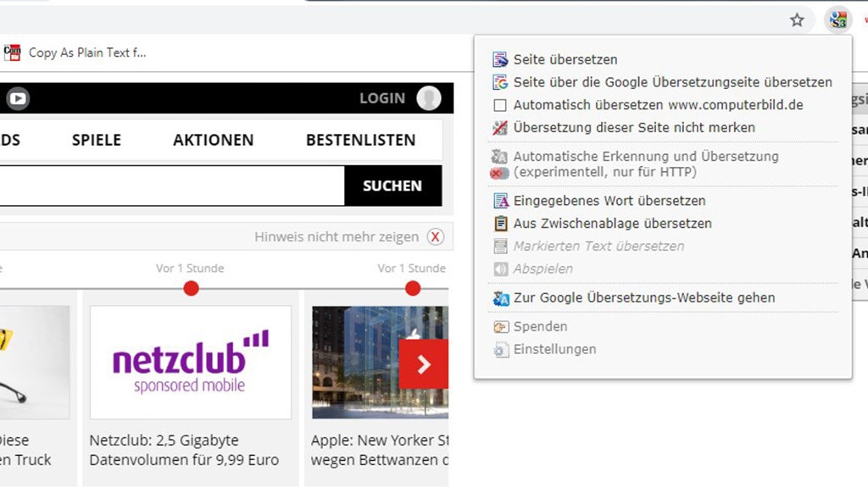Viewport: 868px width, 488px height.
Task: Click the Einstellungen settings icon
Action: 500,350
